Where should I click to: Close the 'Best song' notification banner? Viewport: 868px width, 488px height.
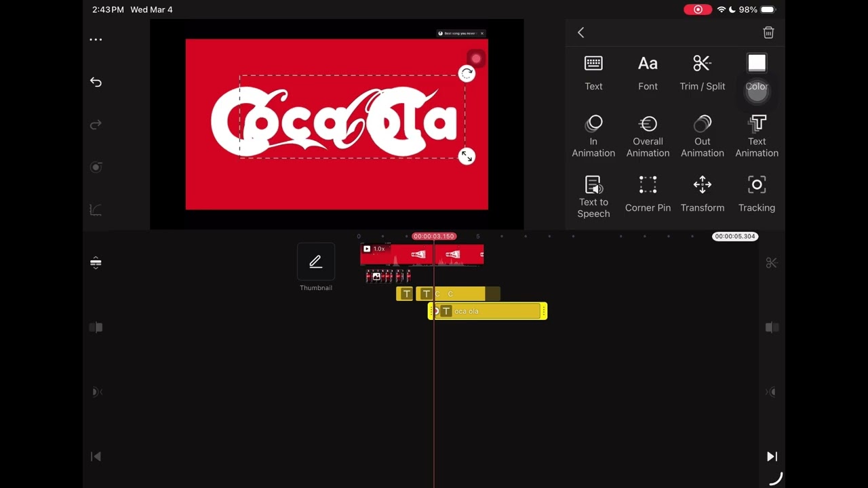tap(482, 33)
